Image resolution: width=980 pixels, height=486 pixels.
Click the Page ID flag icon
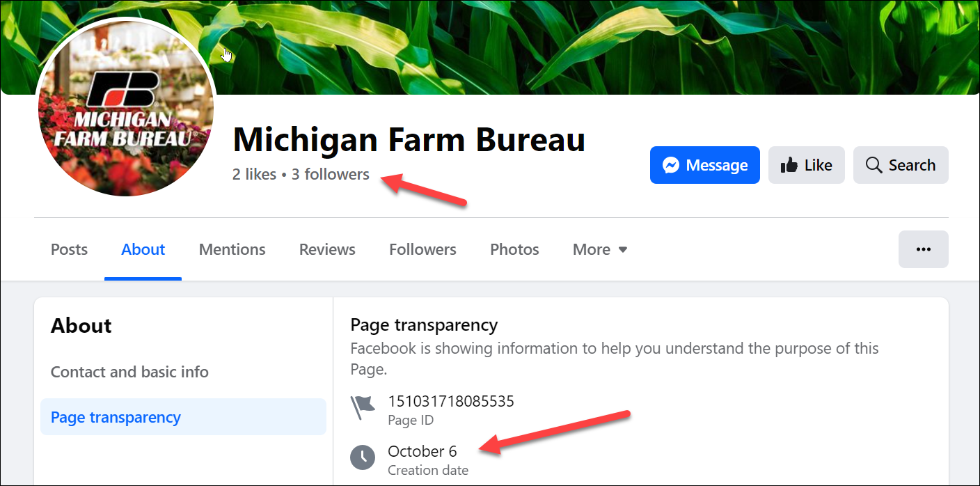point(362,408)
